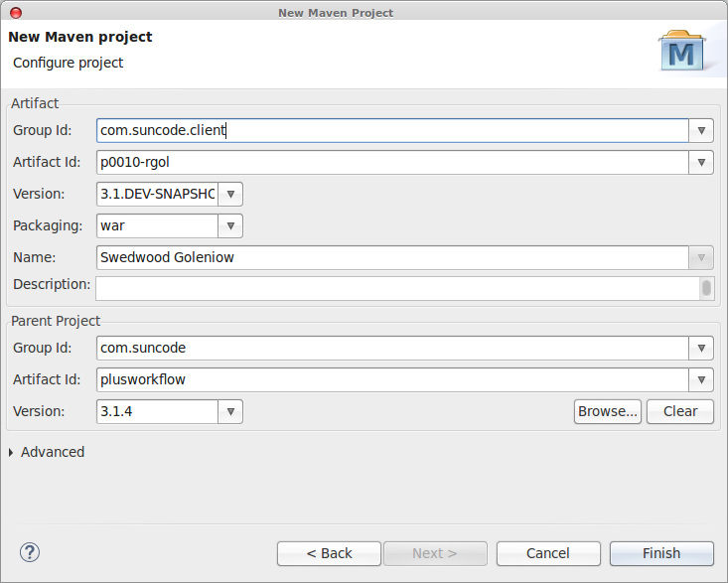Screen dimensions: 728x583
Task: Open the Parent Project Group Id dropdown
Action: point(701,349)
